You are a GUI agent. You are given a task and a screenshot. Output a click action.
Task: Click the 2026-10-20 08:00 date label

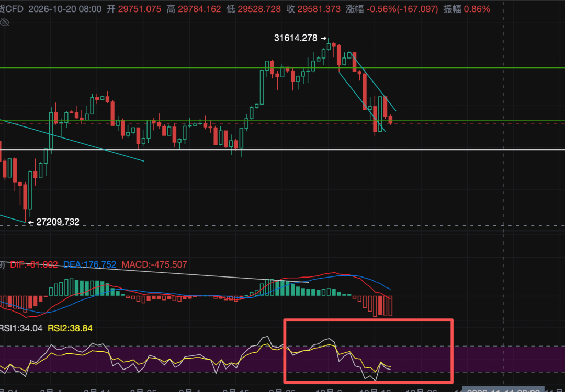click(x=64, y=9)
